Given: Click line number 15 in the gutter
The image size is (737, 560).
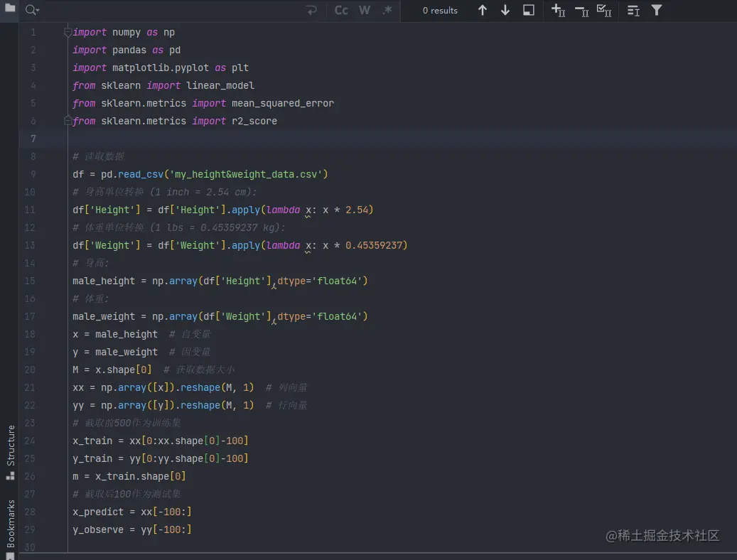Looking at the screenshot, I should (30, 281).
